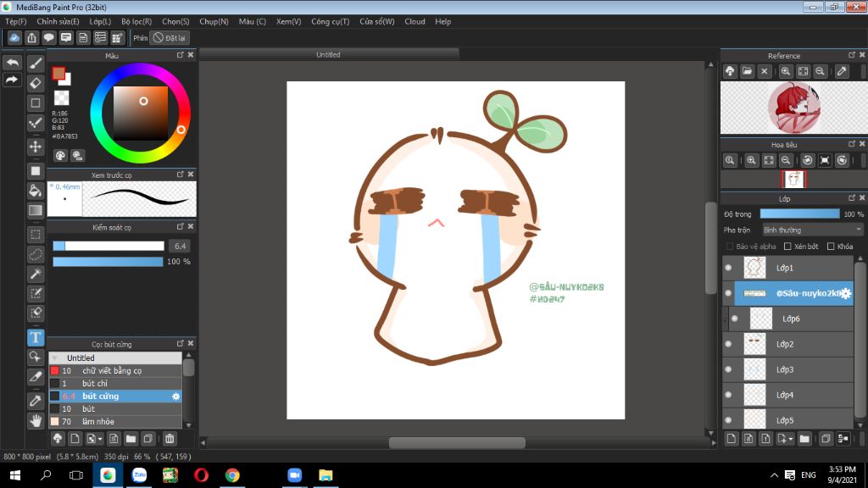Switch to the Untitled canvas tab
The width and height of the screenshot is (868, 488).
(329, 55)
